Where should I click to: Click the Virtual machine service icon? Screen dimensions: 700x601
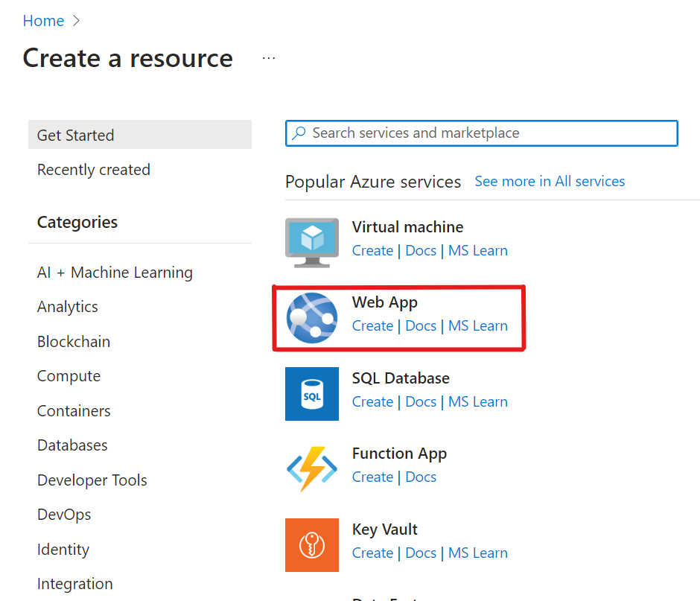(311, 241)
